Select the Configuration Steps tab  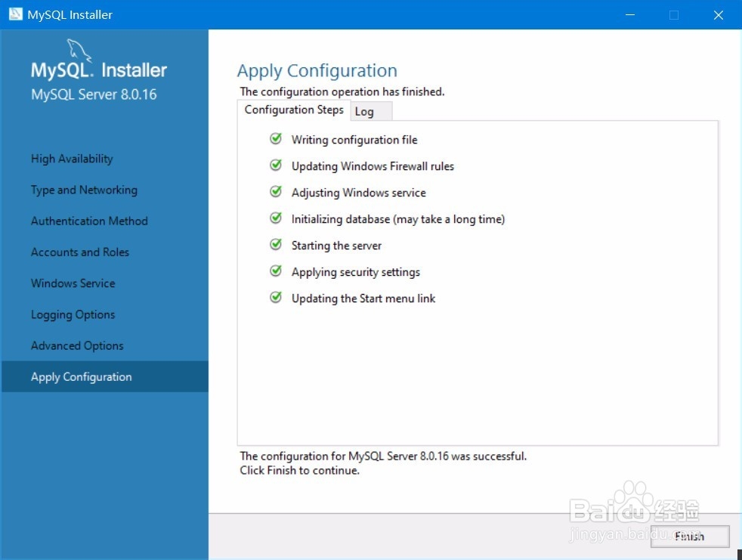pyautogui.click(x=294, y=110)
